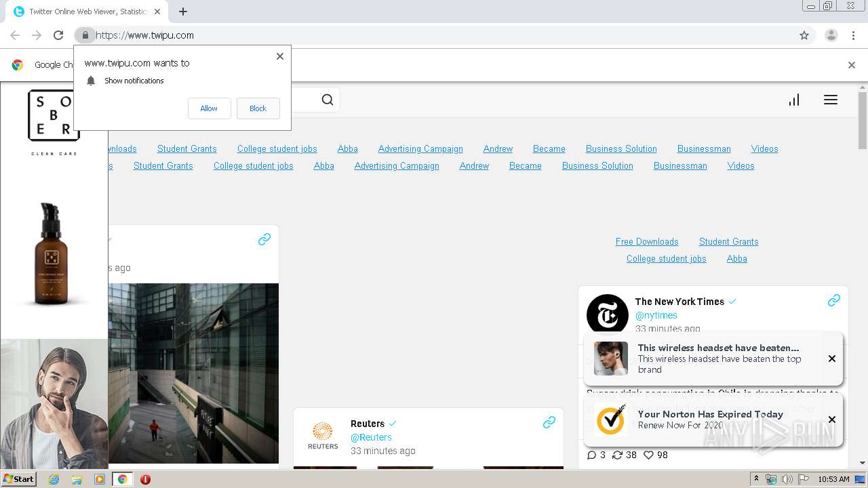
Task: Click the serum bottle product ad
Action: click(x=53, y=254)
